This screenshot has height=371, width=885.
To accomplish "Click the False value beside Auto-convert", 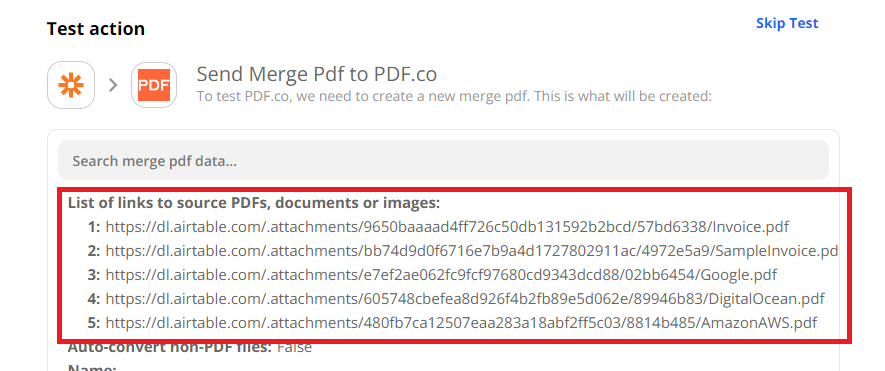I will [x=294, y=346].
